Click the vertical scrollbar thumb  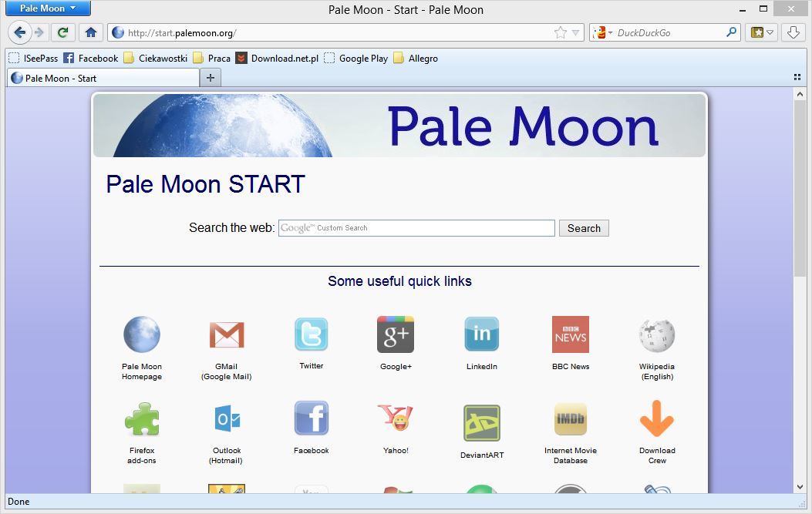(x=800, y=188)
